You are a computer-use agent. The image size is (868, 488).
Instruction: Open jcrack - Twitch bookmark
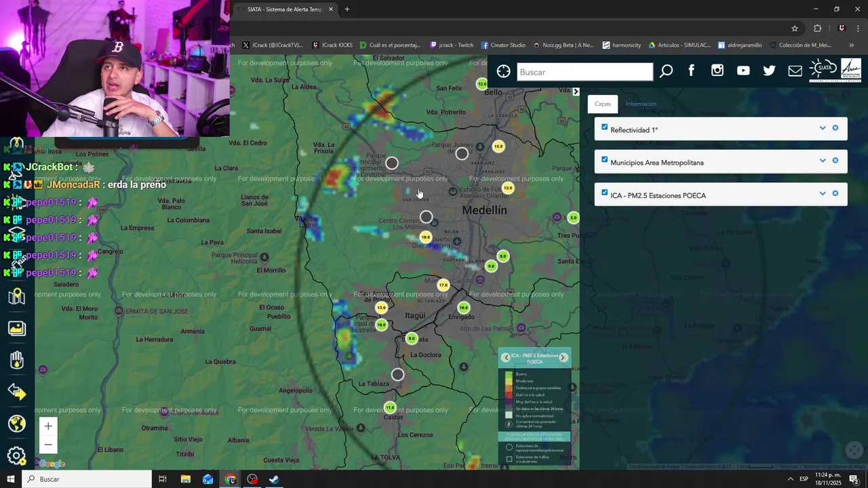click(452, 45)
